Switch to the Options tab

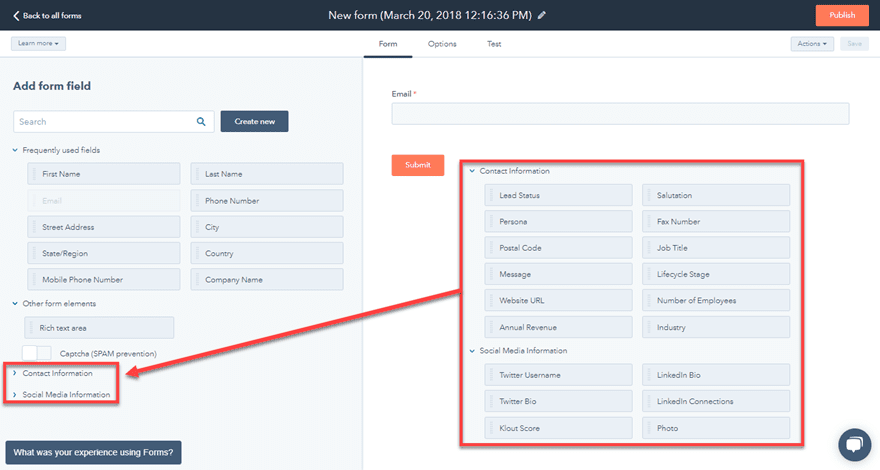[442, 44]
